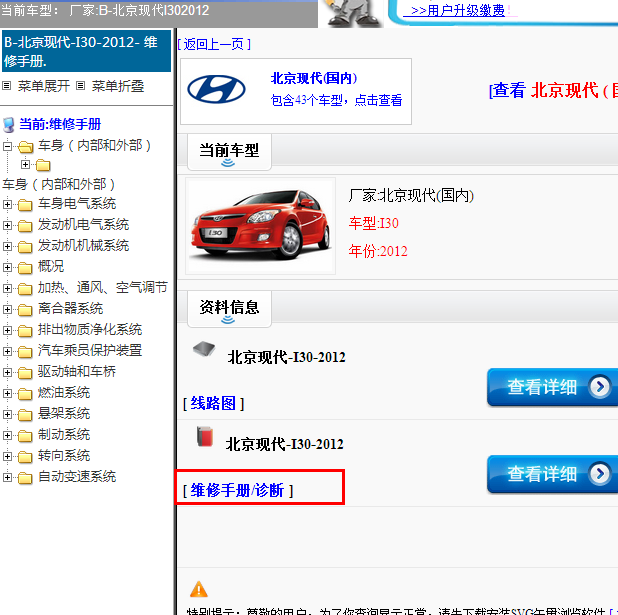The width and height of the screenshot is (618, 615).
Task: Open the 维修手册/诊断 link
Action: (238, 490)
